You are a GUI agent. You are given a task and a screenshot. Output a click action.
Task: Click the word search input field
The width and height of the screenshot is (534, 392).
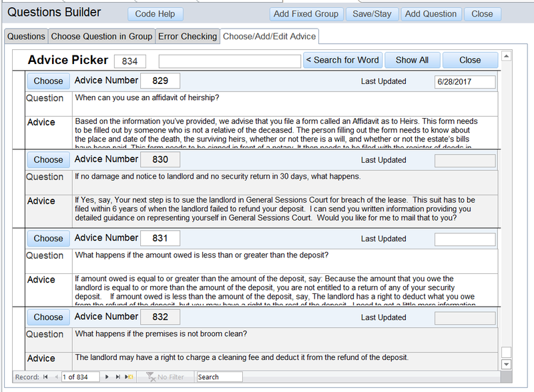point(230,60)
